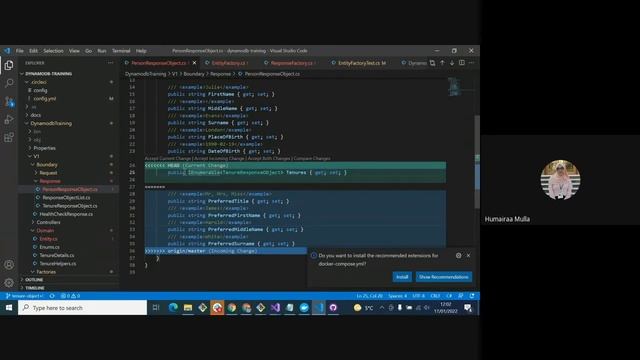The image size is (640, 360).
Task: Launch Microsoft Edge from the taskbar
Action: click(x=173, y=308)
